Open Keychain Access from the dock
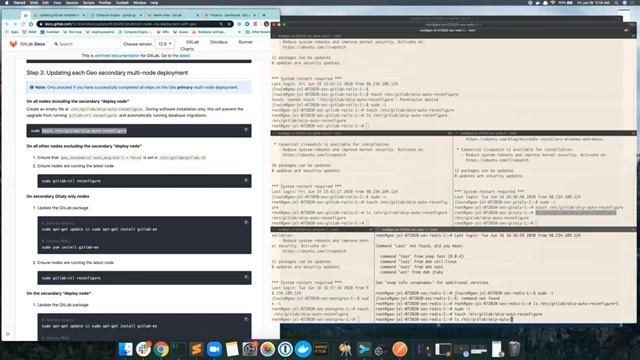 345,349
